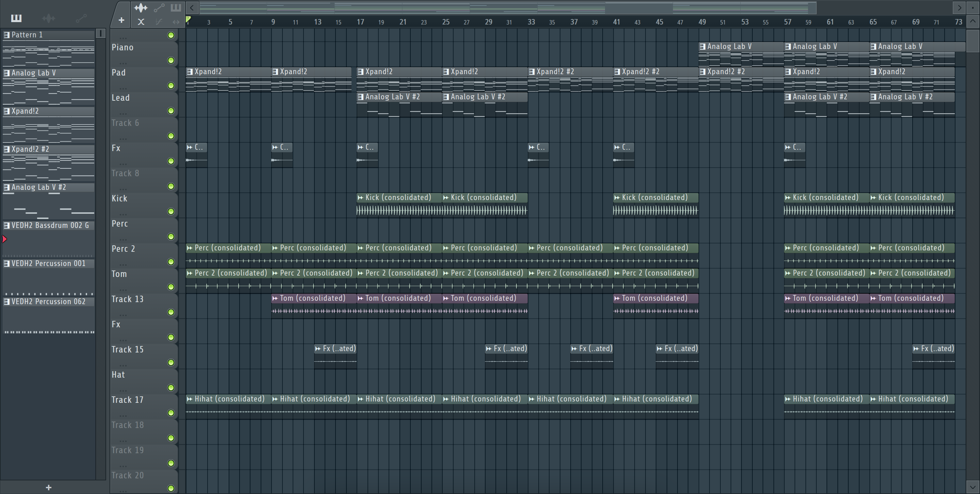Mute Track 6
Viewport: 980px width, 494px height.
pyautogui.click(x=171, y=136)
